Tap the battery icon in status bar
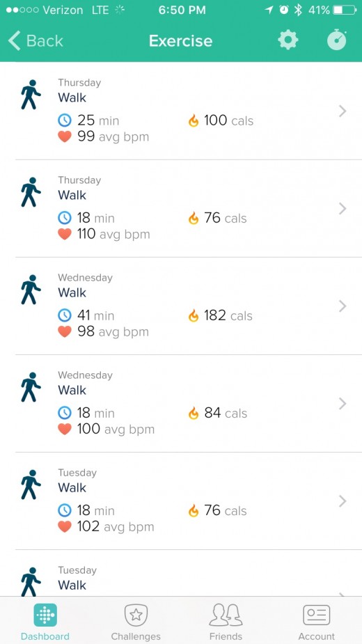 pyautogui.click(x=345, y=10)
